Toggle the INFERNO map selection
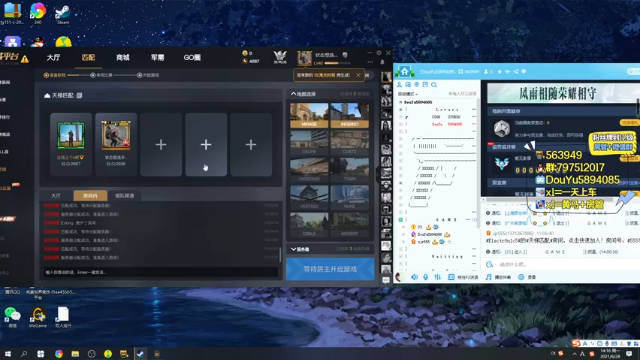 [349, 115]
